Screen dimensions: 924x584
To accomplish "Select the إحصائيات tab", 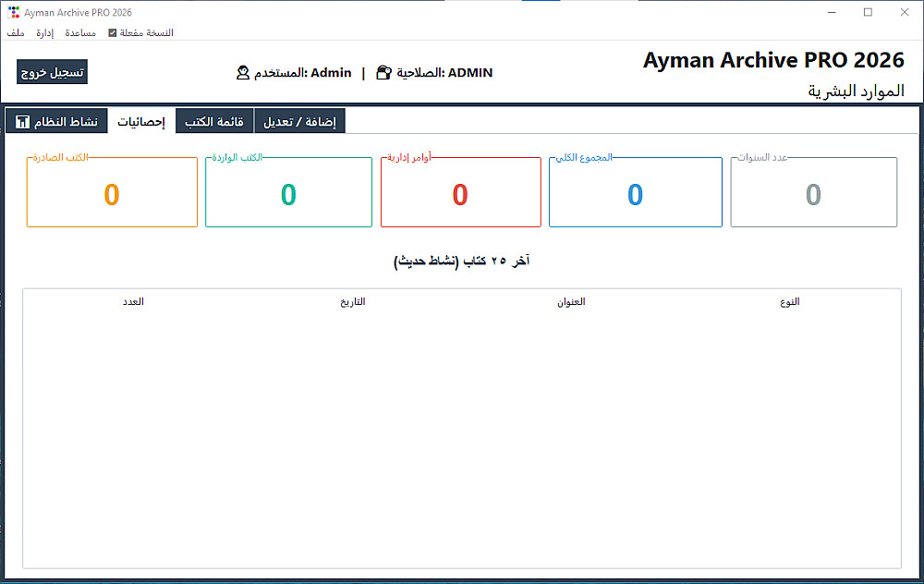I will (141, 121).
